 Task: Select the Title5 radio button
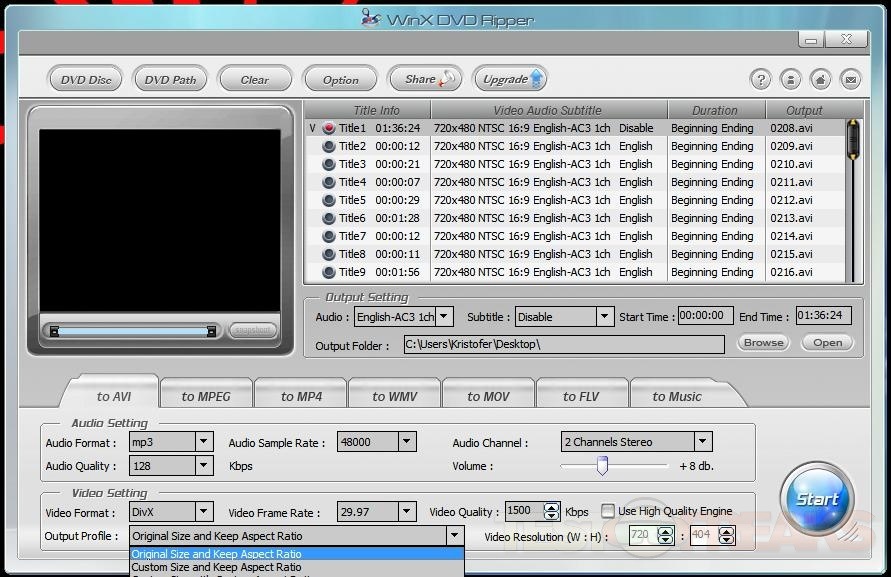(x=328, y=200)
